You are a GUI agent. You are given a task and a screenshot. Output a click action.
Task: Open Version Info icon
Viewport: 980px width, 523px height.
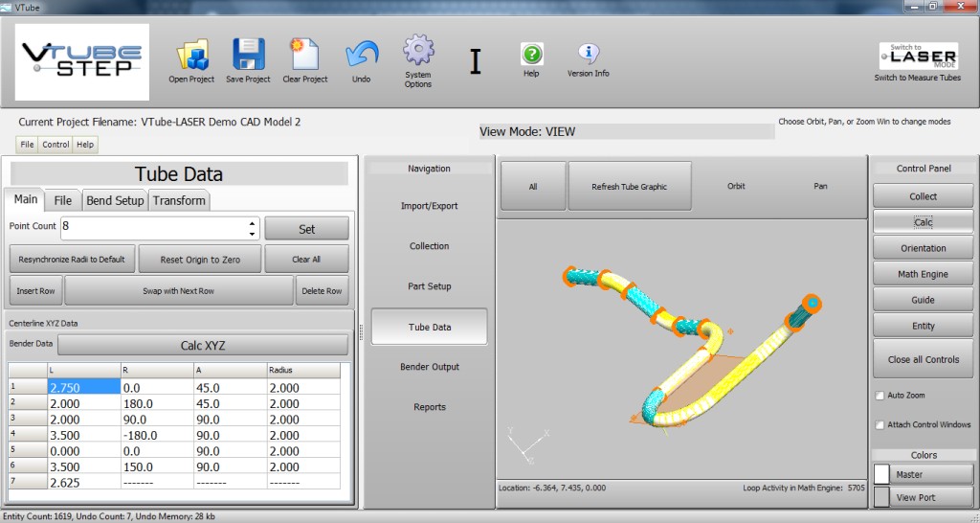tap(588, 55)
